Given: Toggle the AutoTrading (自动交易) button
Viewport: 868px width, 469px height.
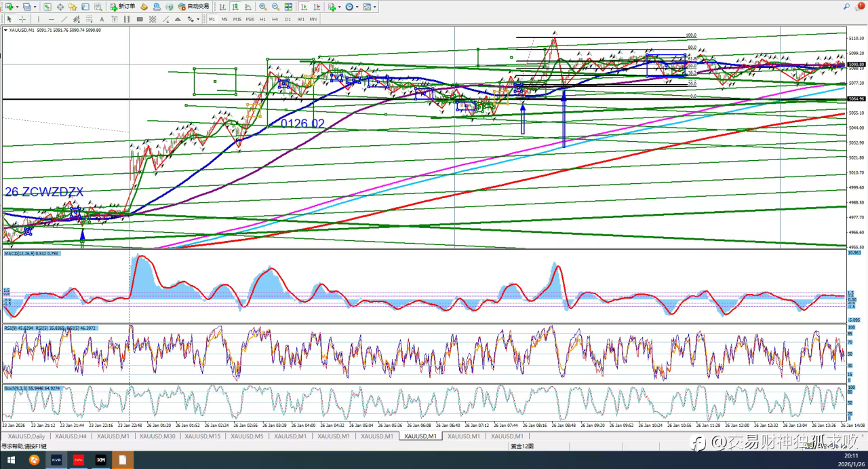Looking at the screenshot, I should pyautogui.click(x=193, y=7).
